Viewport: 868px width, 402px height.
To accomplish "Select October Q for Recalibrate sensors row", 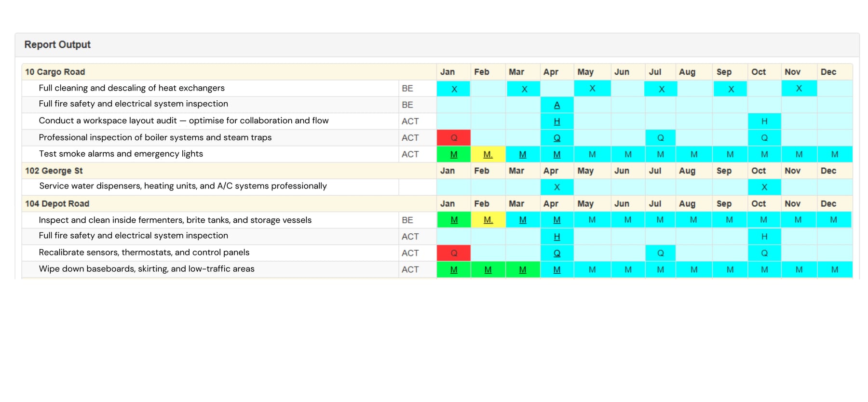I will click(764, 253).
